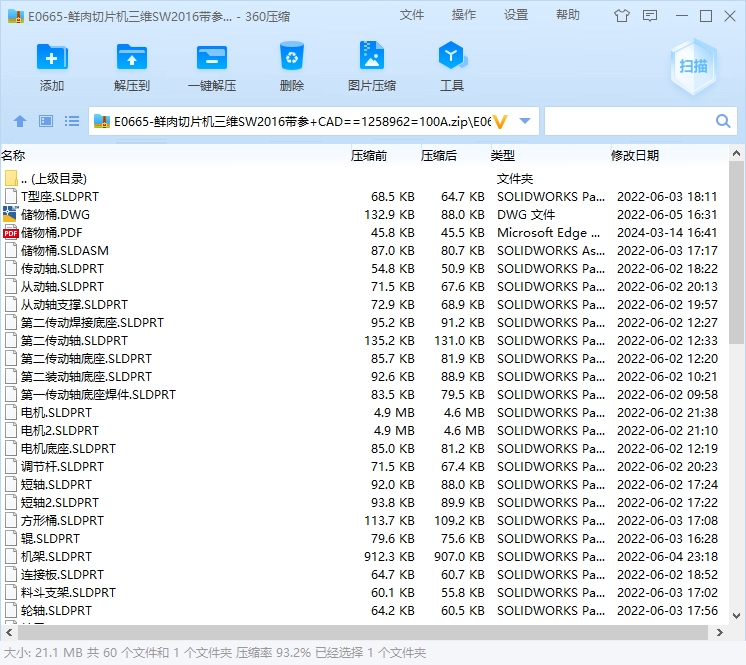Select file 第二装动轴底座.SLDPRT

[364, 377]
